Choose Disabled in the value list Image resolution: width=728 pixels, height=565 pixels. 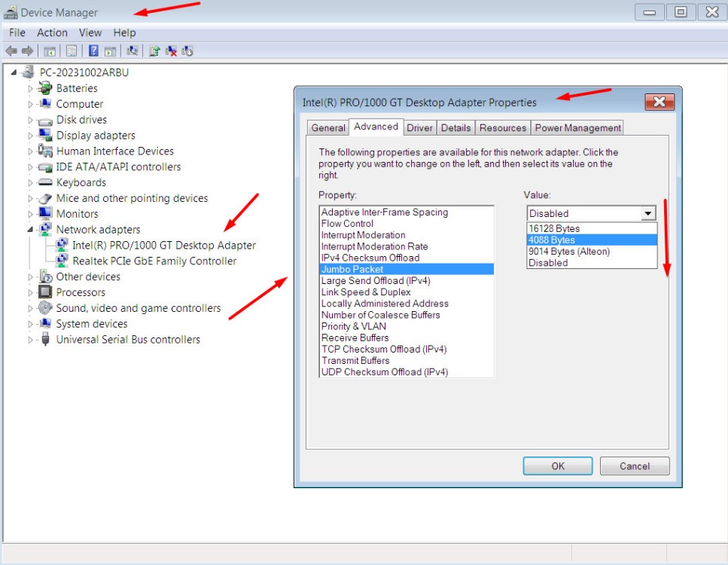[x=592, y=262]
